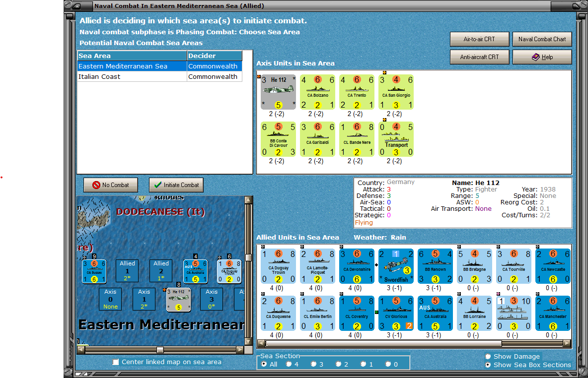Select the CA Lamotte-Picquet unit
588x378 pixels.
(318, 266)
